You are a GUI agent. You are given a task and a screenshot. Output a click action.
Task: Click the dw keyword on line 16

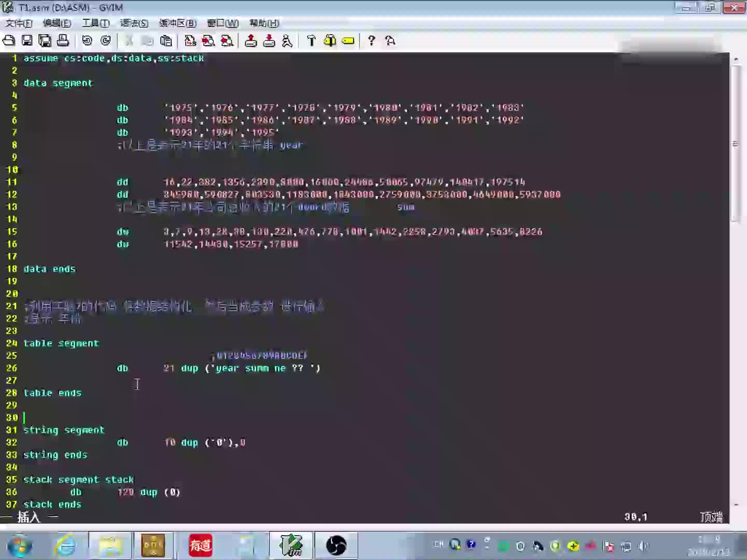(122, 244)
